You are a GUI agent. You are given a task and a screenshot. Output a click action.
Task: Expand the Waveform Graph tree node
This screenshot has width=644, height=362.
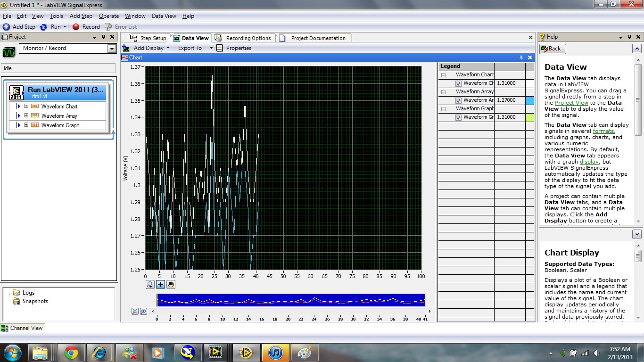click(x=26, y=125)
